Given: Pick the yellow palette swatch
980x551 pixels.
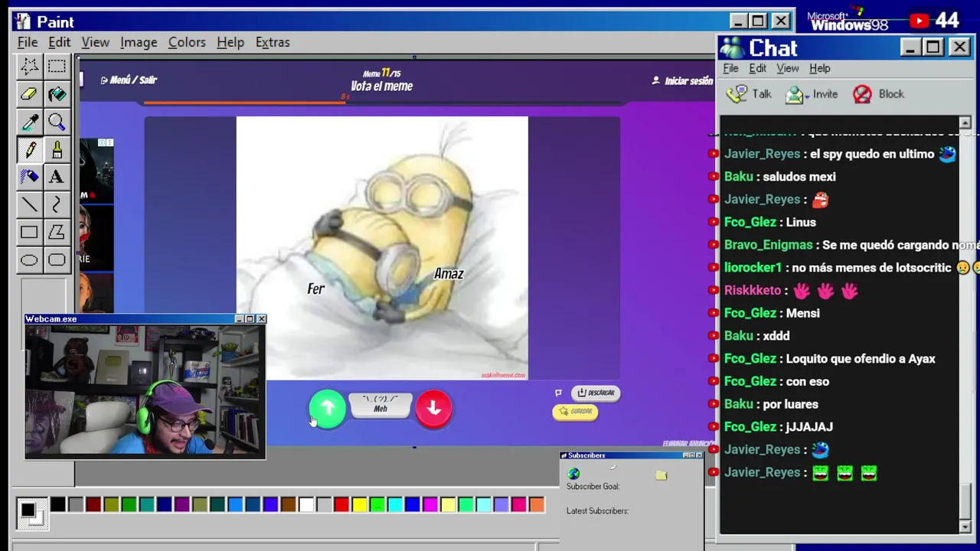Looking at the screenshot, I should [x=359, y=504].
